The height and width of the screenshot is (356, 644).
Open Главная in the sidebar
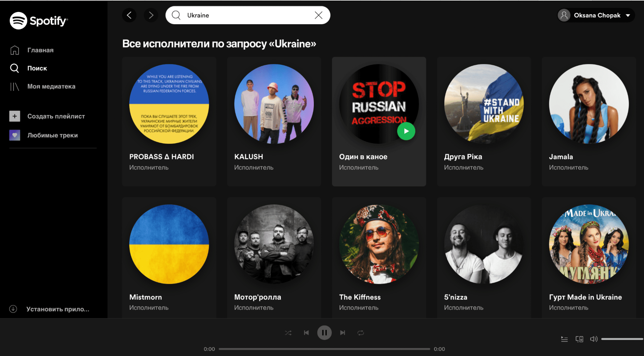point(40,50)
